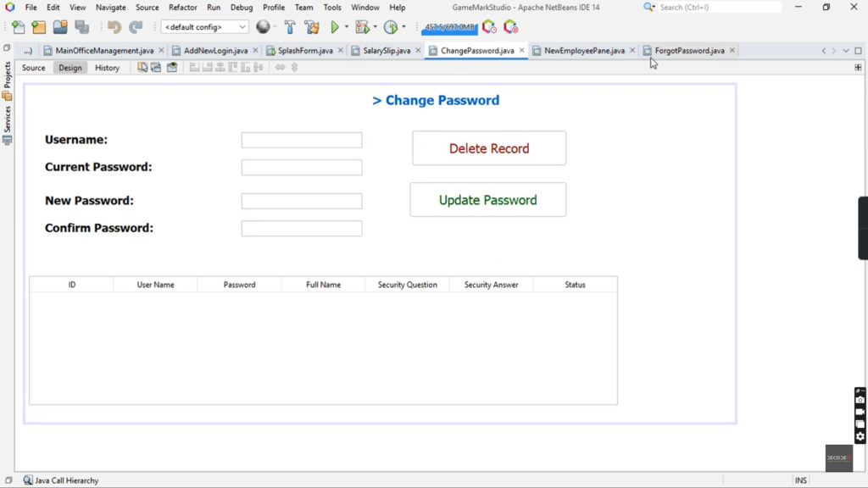Open the Edit menu
This screenshot has width=868, height=488.
click(x=53, y=7)
